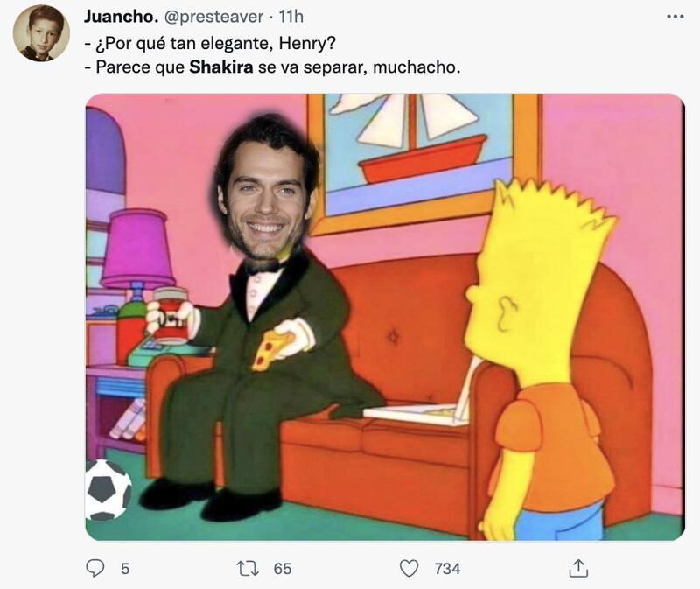This screenshot has height=589, width=700.
Task: Click the retweet arrows icon
Action: coord(248,569)
